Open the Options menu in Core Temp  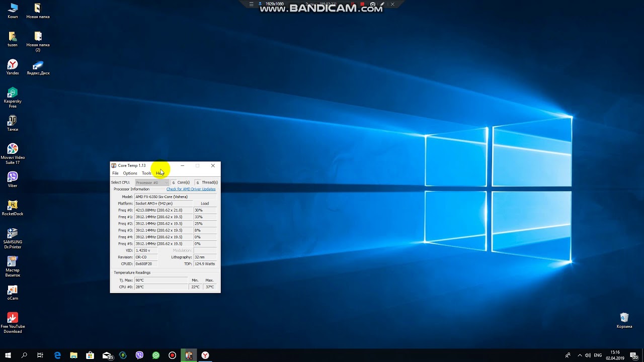click(130, 173)
